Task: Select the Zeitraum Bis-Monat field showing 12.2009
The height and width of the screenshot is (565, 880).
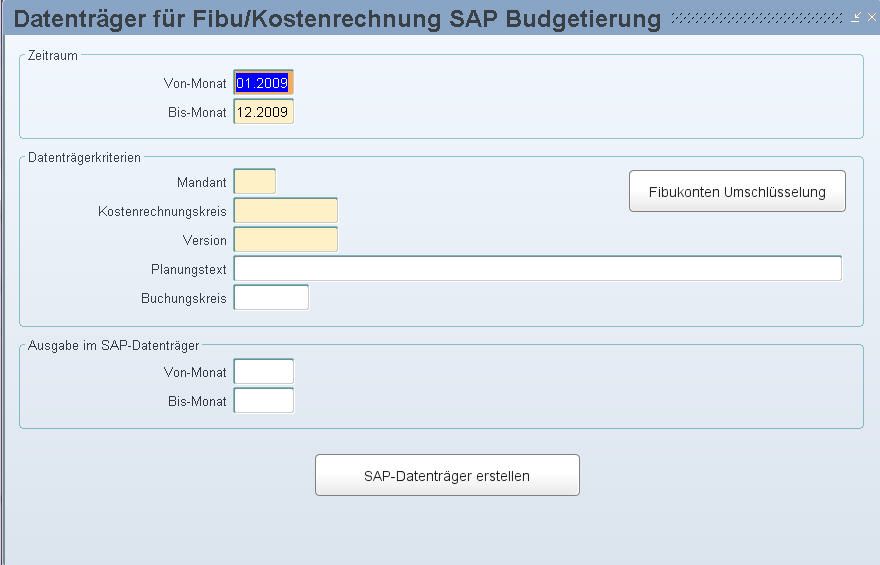Action: (263, 112)
